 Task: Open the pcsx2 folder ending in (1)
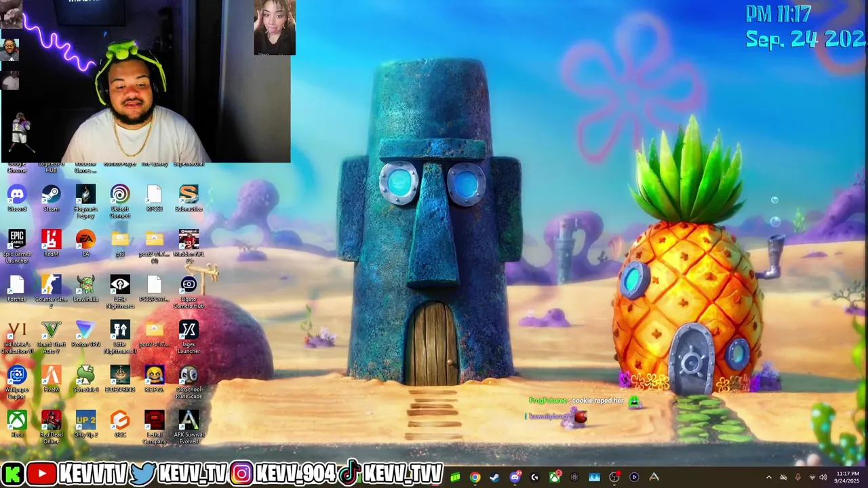(x=155, y=247)
